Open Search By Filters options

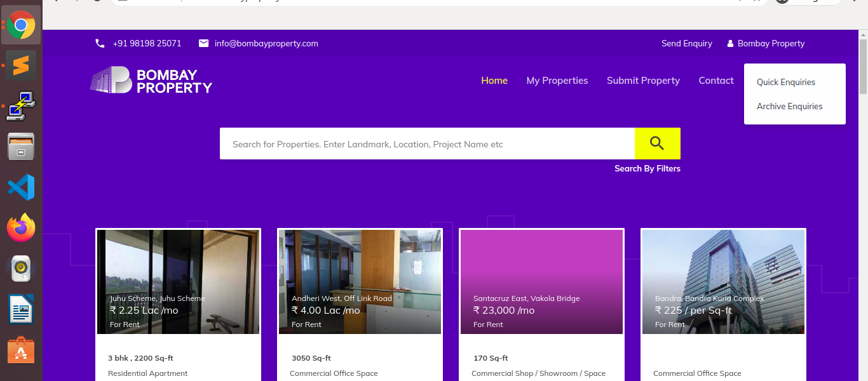647,168
